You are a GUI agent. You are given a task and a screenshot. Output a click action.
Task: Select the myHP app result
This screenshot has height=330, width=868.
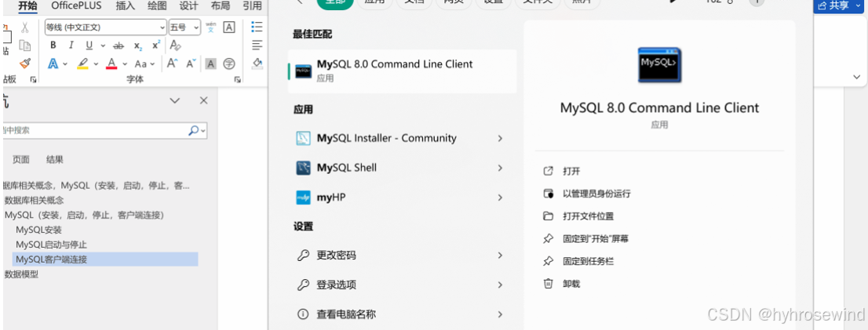click(403, 198)
